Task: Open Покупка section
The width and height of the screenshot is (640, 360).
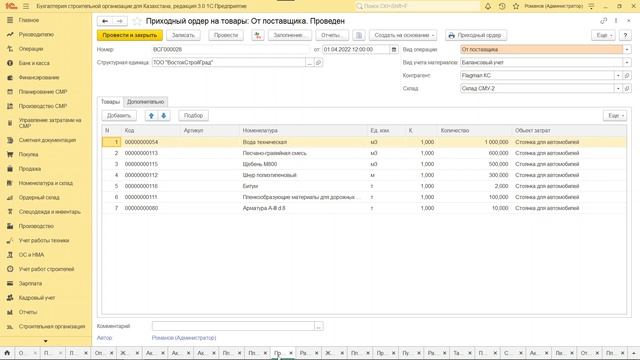Action: coord(28,154)
